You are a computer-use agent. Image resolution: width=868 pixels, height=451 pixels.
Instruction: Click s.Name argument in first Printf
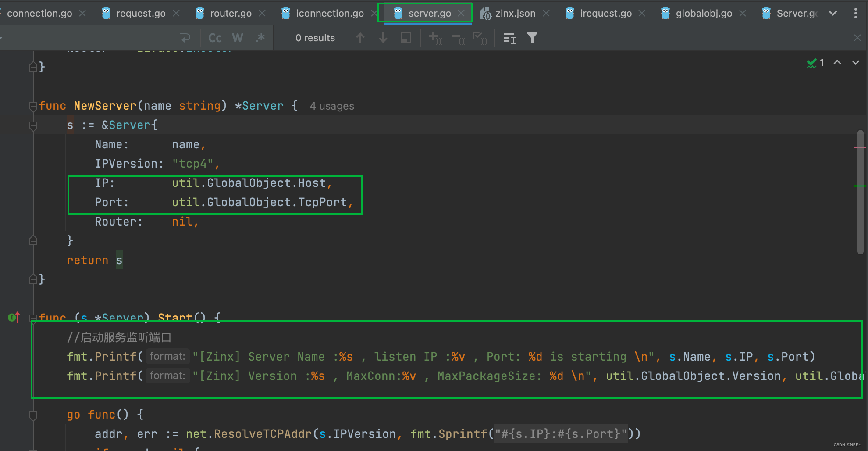[690, 357]
